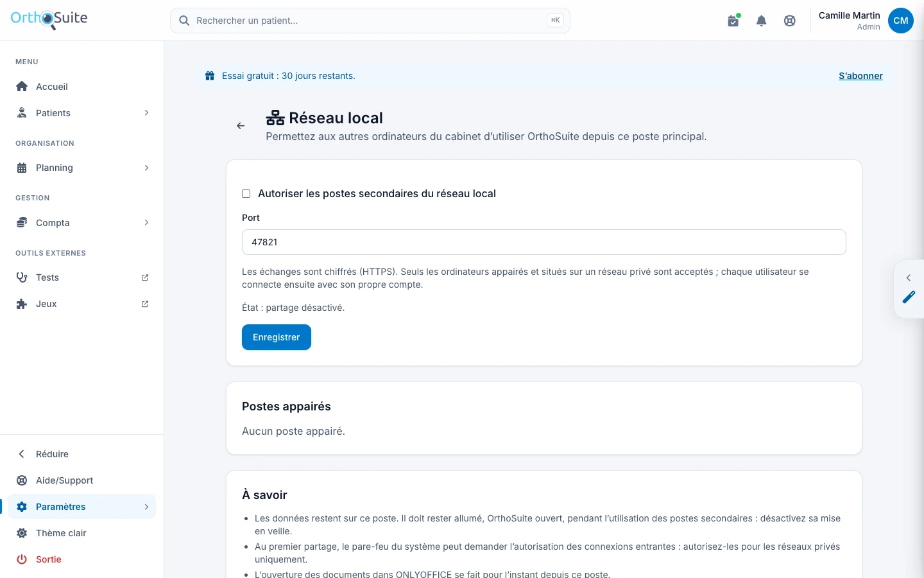Viewport: 924px width, 578px height.
Task: Open the Jeux external tool
Action: click(x=82, y=304)
